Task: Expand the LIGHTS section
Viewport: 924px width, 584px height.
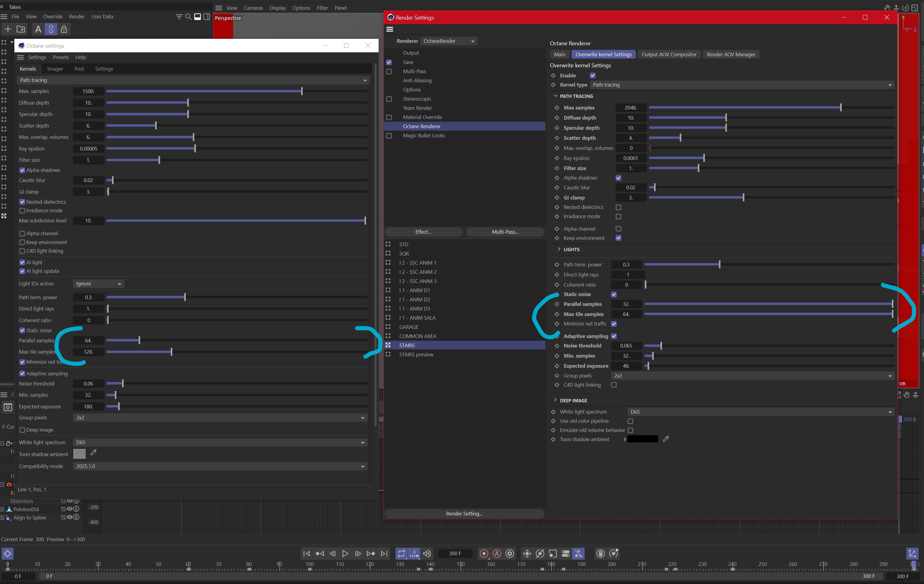Action: click(x=559, y=249)
